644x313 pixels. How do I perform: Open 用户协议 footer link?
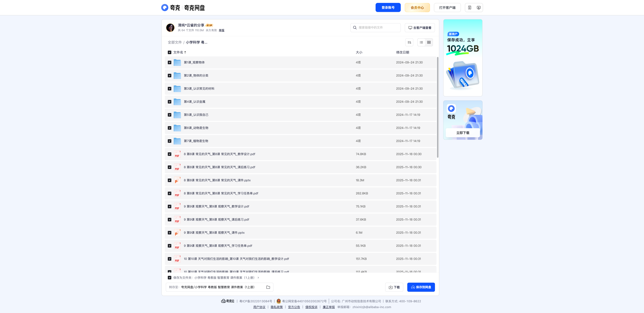click(259, 307)
